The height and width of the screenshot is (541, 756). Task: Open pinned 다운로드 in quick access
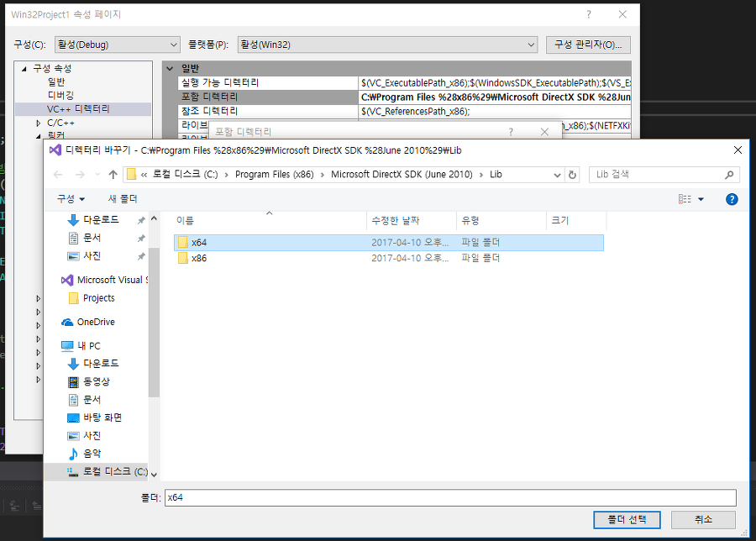tap(100, 220)
